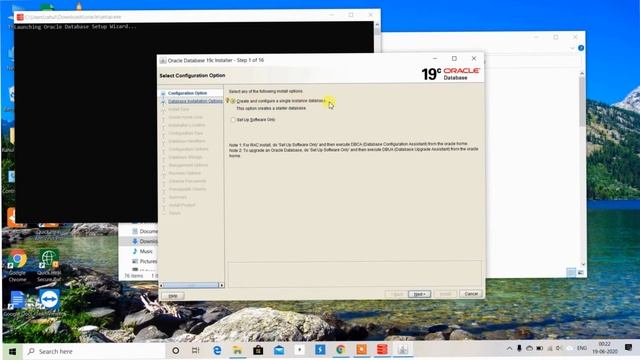Click ENG language indicator in tray
Screen dimensions: 640x360
pos(582,348)
